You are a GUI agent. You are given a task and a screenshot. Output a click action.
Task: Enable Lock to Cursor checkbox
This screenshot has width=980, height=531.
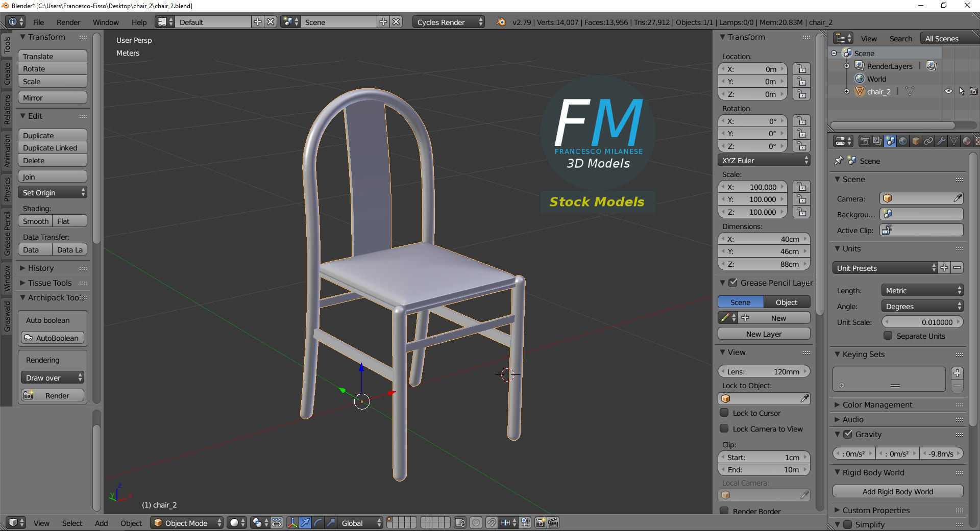(x=724, y=413)
